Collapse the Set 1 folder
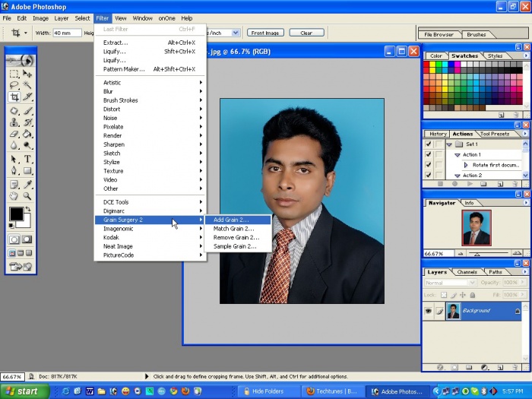 tap(450, 144)
